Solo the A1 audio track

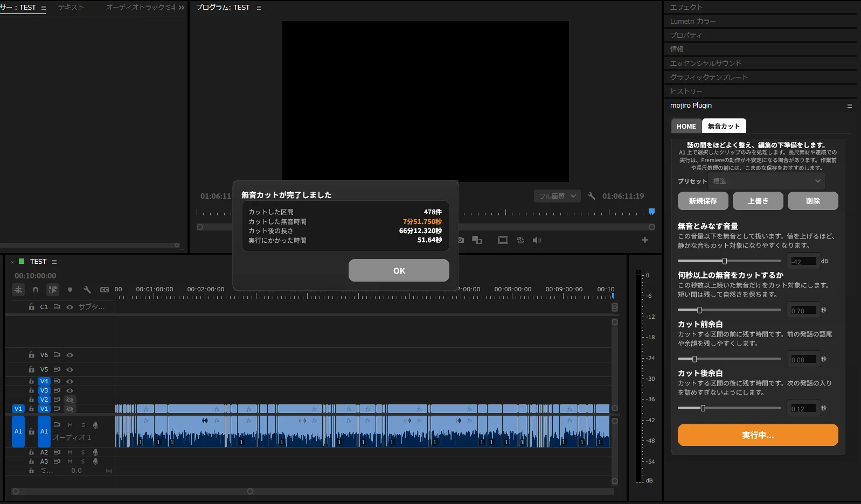(83, 425)
